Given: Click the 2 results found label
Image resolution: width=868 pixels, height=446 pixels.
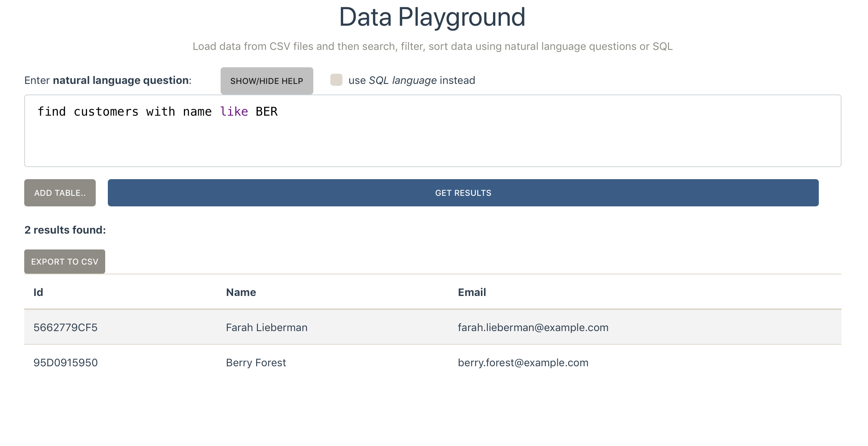Looking at the screenshot, I should 64,229.
